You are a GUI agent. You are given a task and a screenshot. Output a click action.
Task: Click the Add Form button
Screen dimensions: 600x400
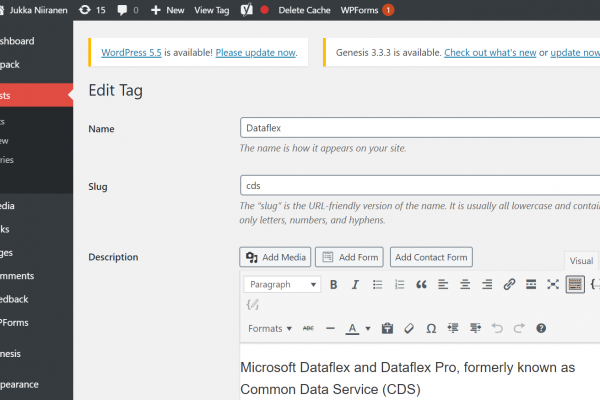(x=349, y=257)
